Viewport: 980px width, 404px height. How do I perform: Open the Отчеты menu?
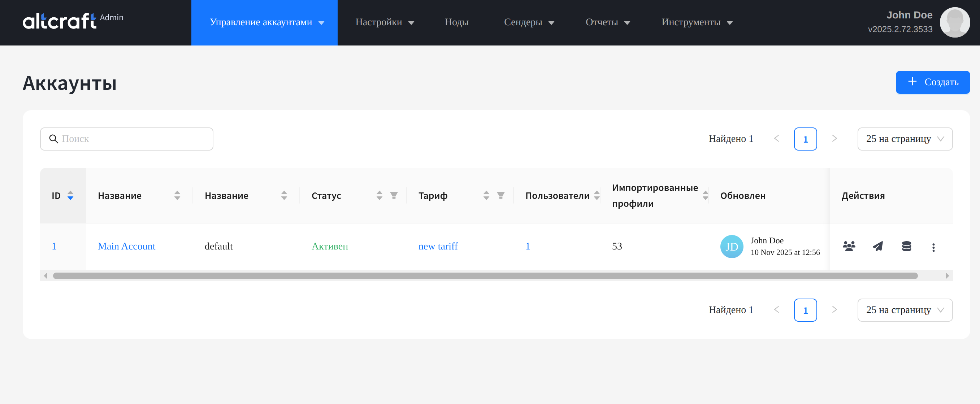(x=608, y=22)
